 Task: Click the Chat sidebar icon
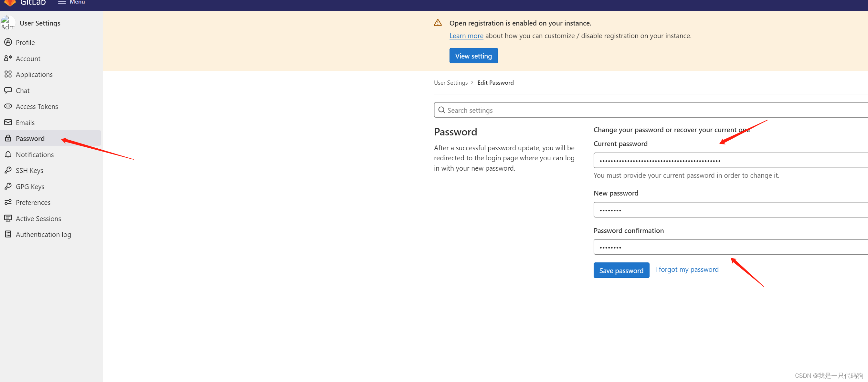coord(8,90)
